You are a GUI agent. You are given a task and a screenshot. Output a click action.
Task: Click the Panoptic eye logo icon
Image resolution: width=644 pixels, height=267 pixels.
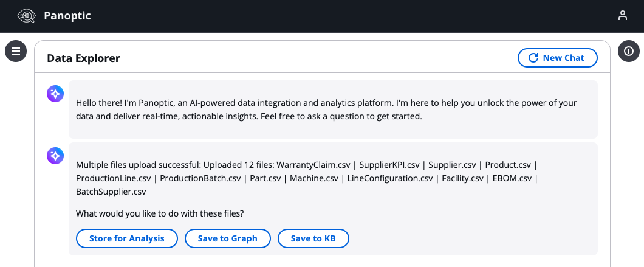(27, 16)
